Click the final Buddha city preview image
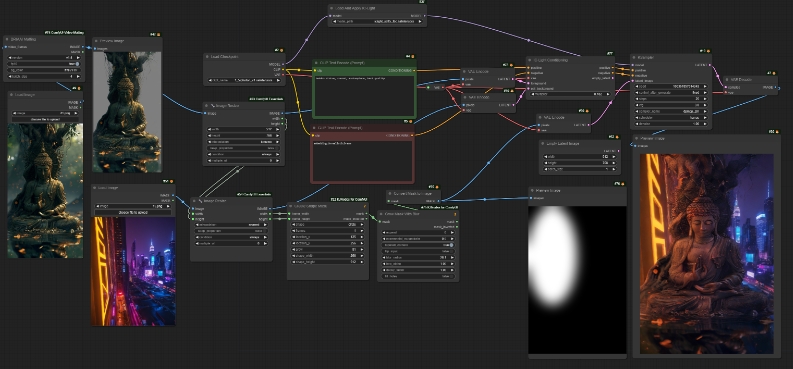 click(x=707, y=254)
